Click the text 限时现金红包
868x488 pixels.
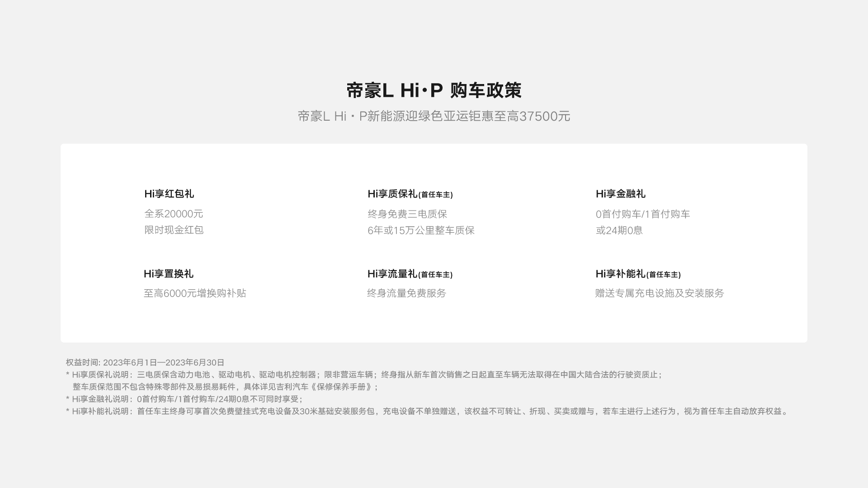tap(174, 230)
